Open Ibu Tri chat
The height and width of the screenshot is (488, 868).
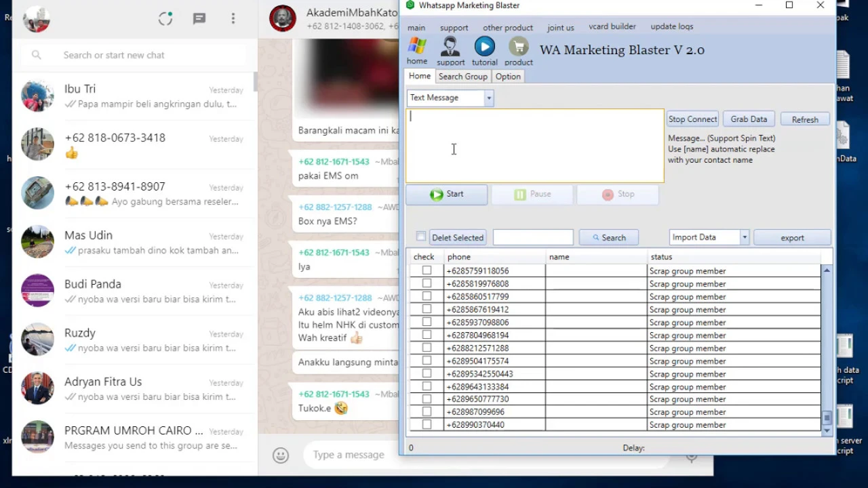[134, 96]
